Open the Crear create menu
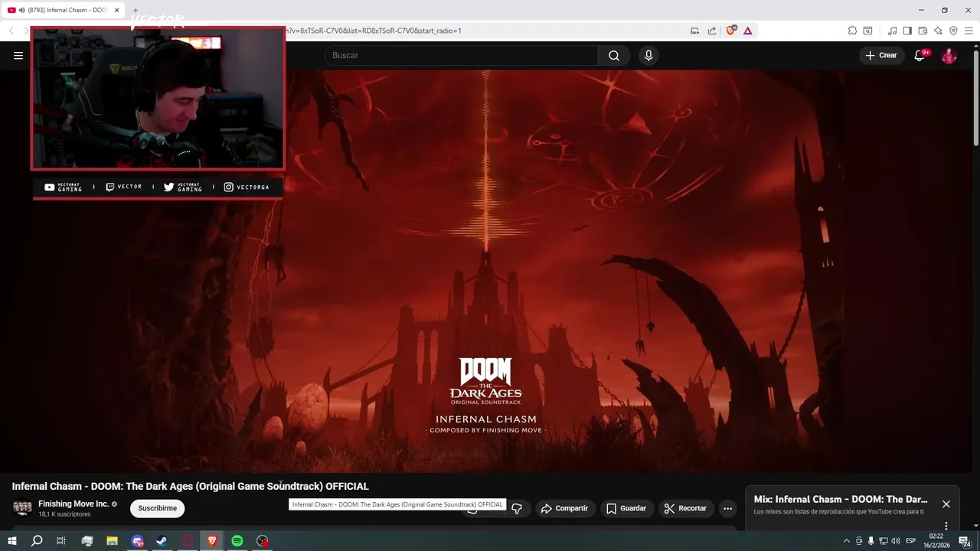The width and height of the screenshot is (980, 551). 880,55
